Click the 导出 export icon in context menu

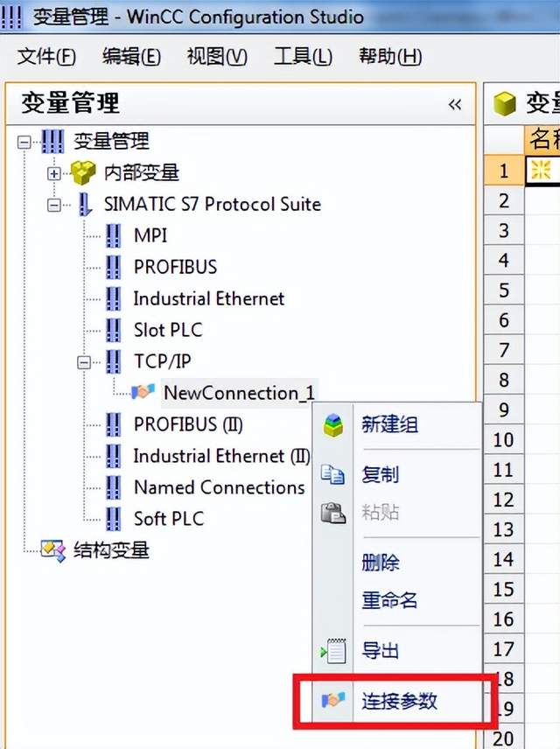[x=333, y=650]
